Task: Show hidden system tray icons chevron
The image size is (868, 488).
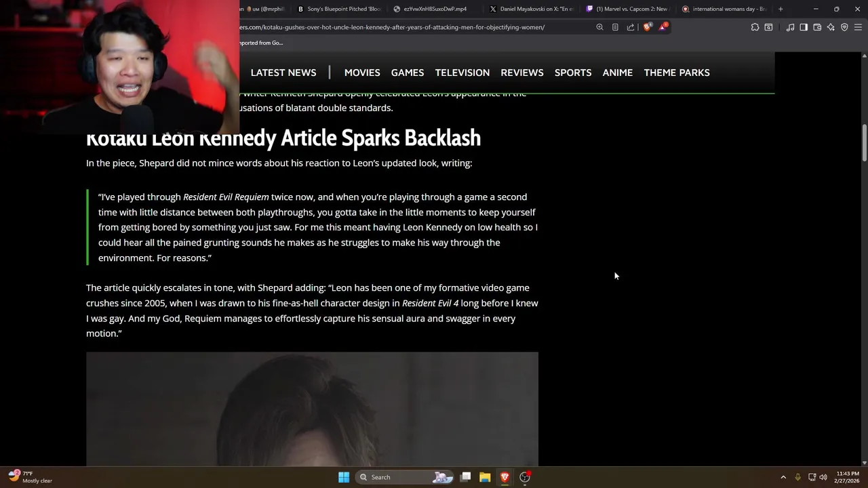Action: coord(783,477)
